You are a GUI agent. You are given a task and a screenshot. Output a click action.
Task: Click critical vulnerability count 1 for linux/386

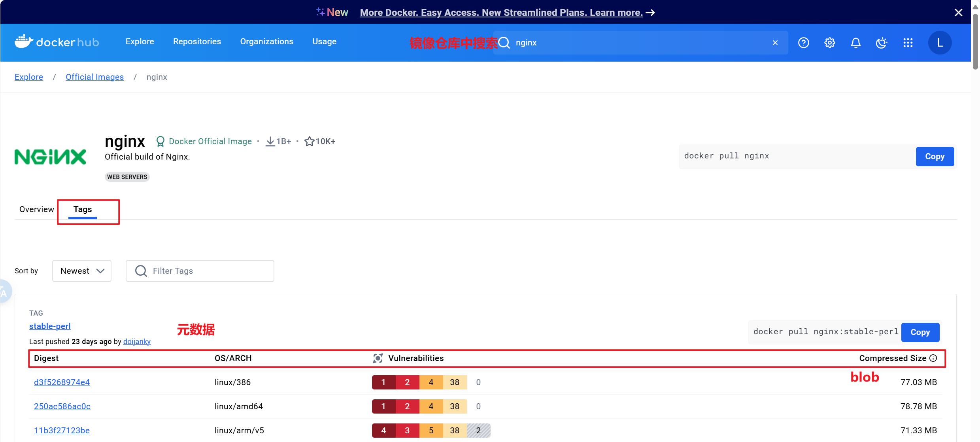383,382
